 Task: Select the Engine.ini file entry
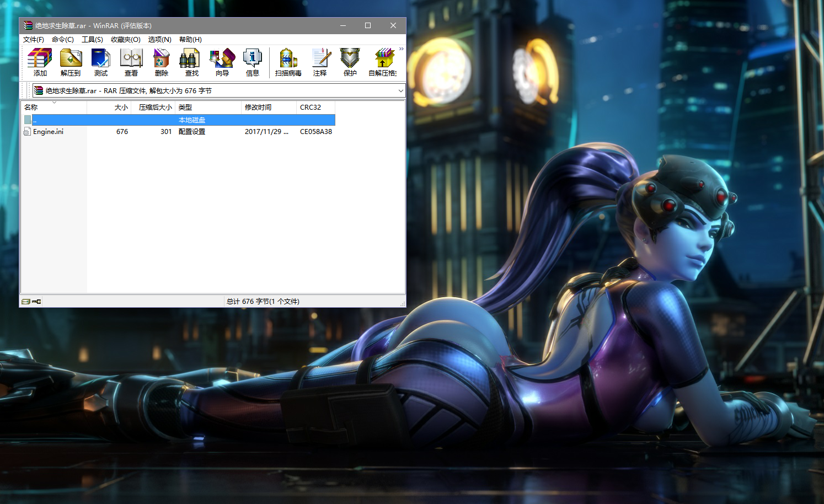click(x=48, y=132)
